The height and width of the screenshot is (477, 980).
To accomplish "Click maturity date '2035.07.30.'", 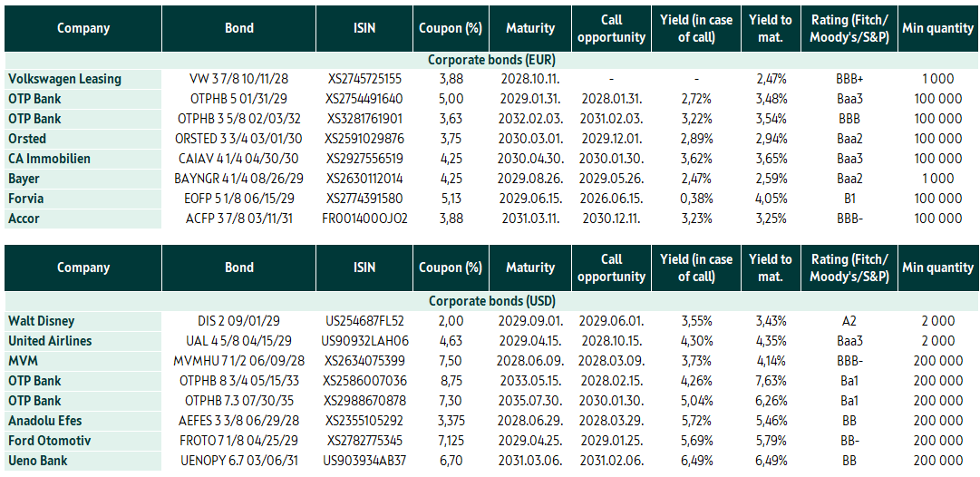I will point(531,402).
